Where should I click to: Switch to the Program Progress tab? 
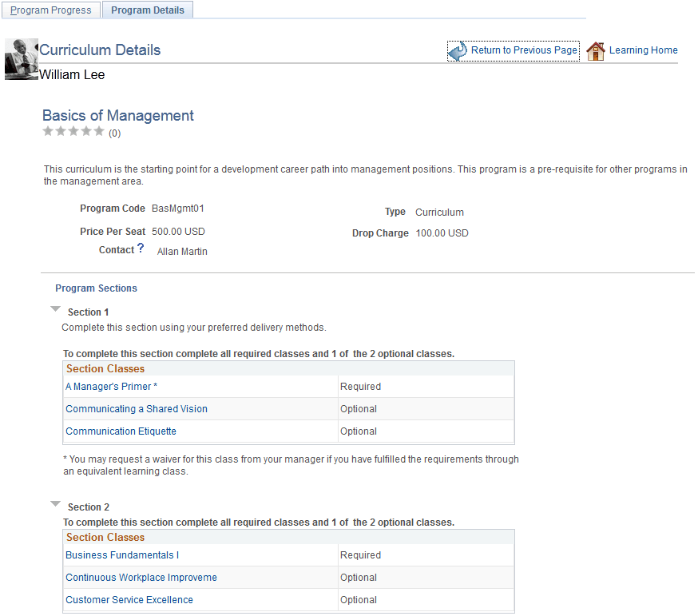pyautogui.click(x=50, y=10)
